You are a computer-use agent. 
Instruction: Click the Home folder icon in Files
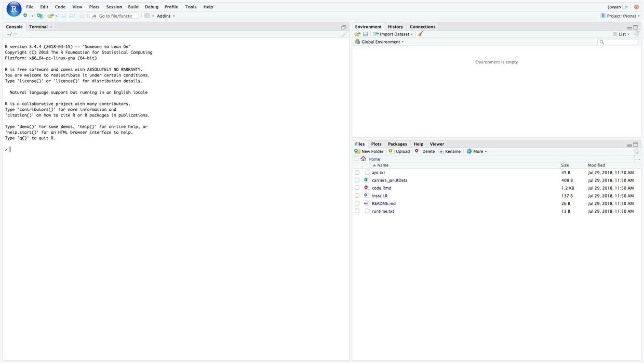[364, 159]
